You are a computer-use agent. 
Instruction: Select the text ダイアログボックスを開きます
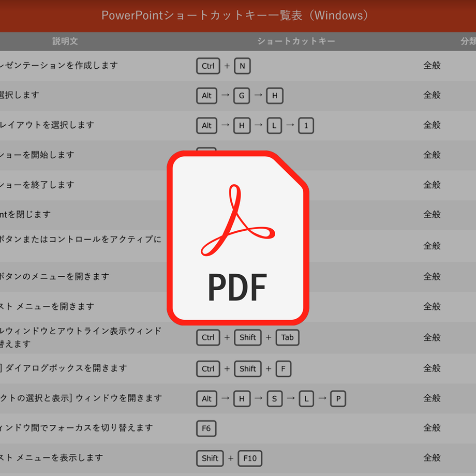pyautogui.click(x=66, y=368)
